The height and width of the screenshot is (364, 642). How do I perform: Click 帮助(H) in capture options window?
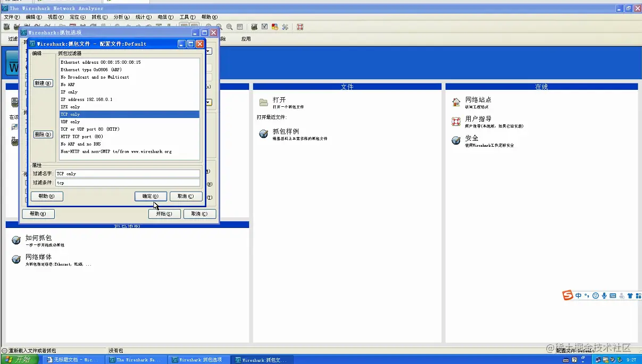[x=38, y=214]
